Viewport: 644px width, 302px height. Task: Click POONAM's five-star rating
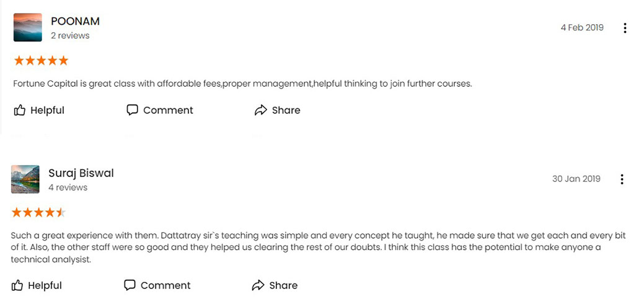point(41,61)
